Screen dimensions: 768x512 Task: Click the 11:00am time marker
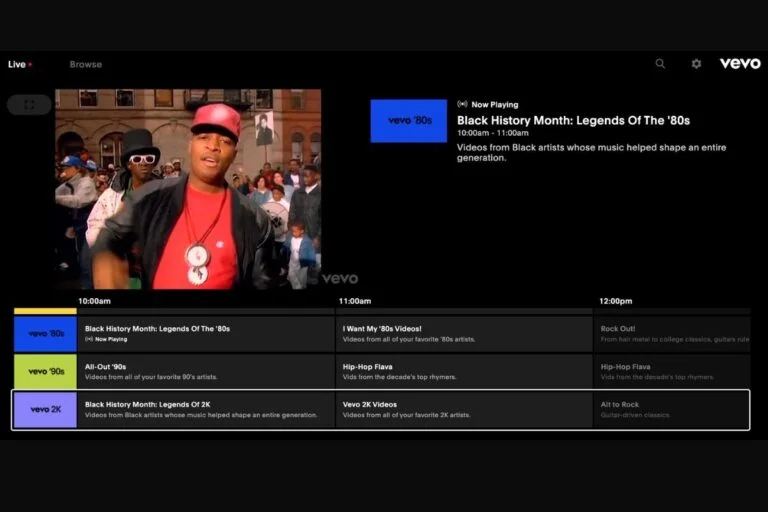(x=355, y=301)
